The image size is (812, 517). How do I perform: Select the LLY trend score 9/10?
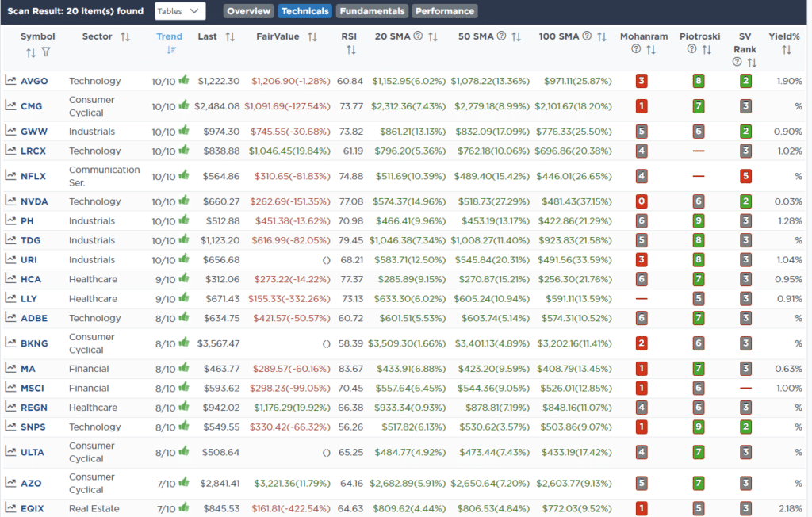(x=165, y=299)
